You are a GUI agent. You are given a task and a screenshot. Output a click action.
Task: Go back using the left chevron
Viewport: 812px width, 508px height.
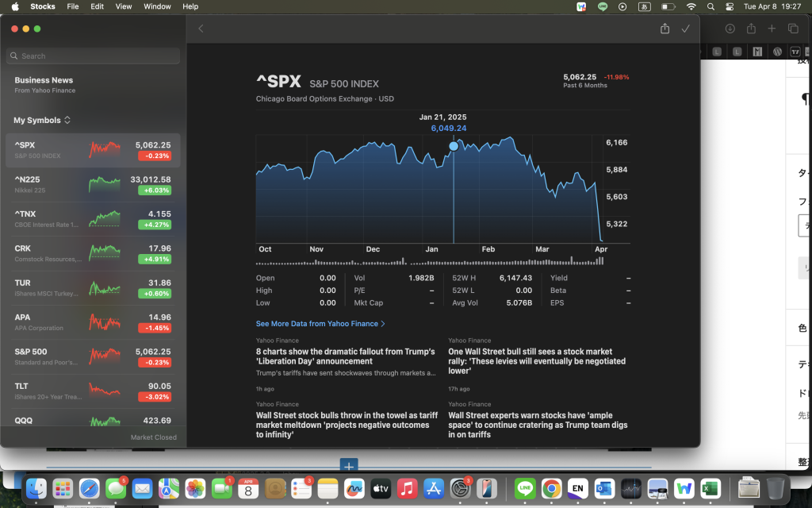[201, 29]
